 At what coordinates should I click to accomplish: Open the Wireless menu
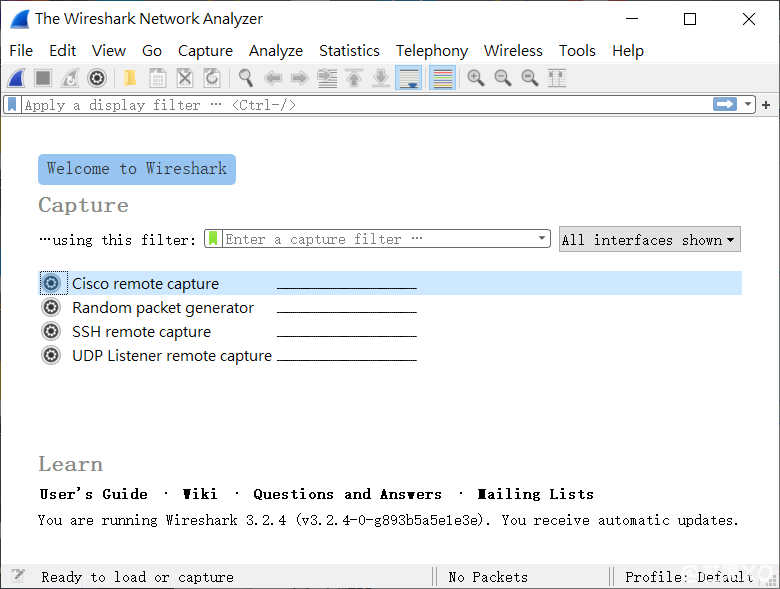pos(513,51)
